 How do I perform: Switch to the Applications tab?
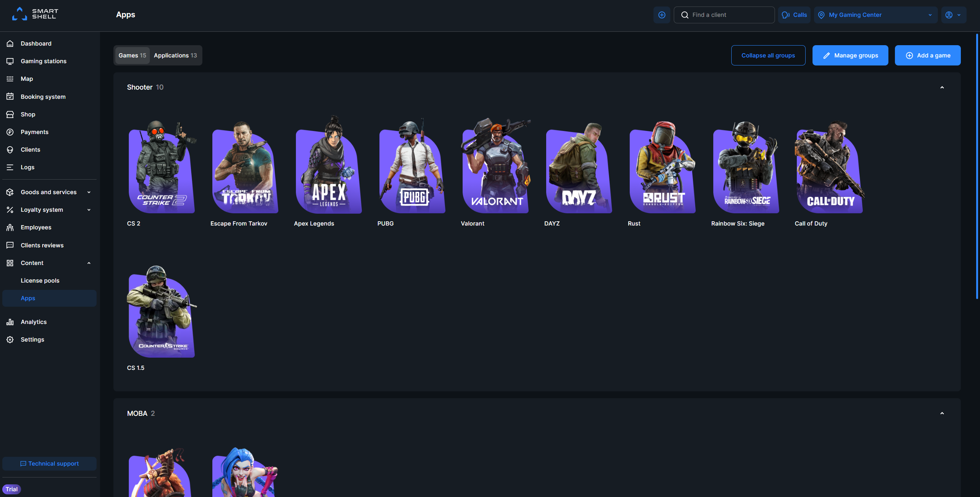point(175,56)
